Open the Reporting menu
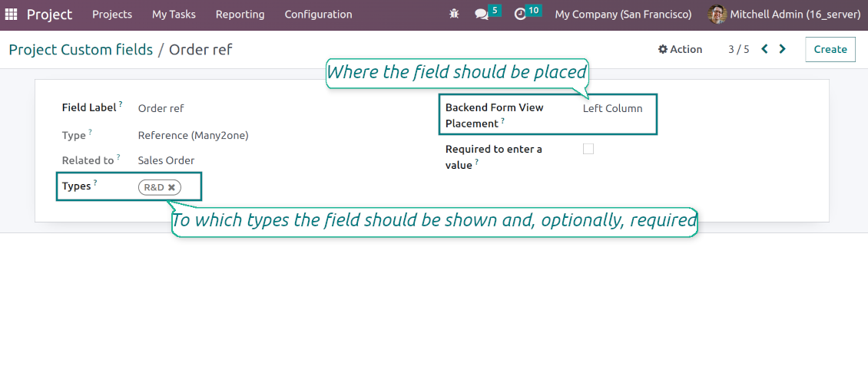 (x=240, y=15)
